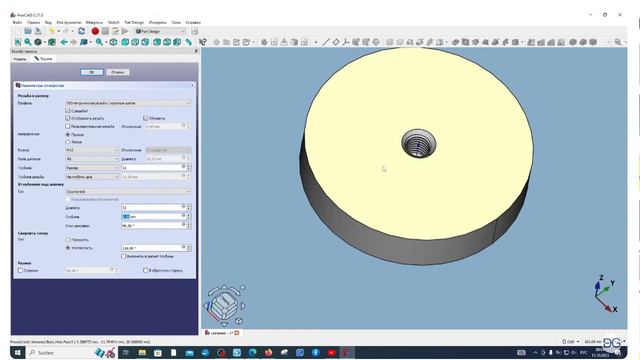
Task: Toggle the 'Обновить' checkbox
Action: click(145, 118)
